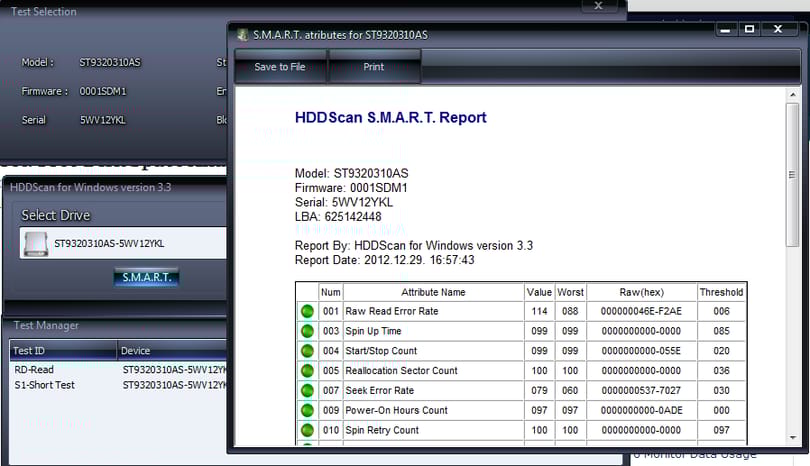Click raw value 0000000537-7027
The image size is (810, 466).
[x=641, y=391]
